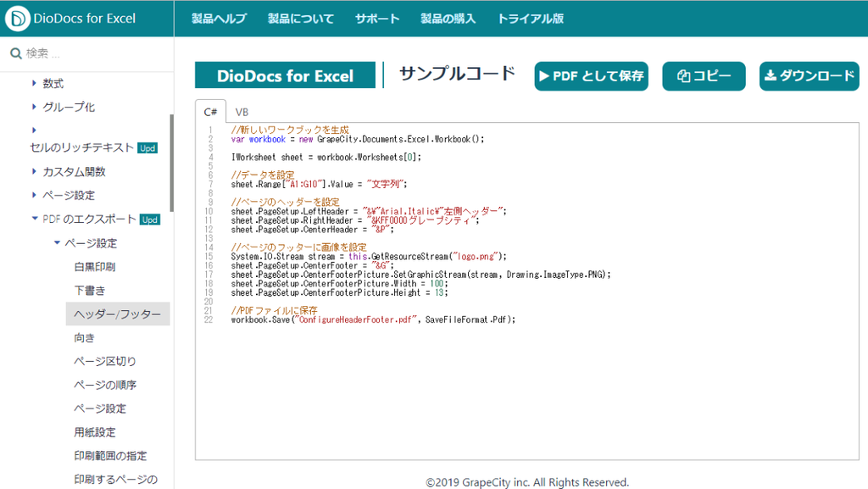Open the ページの順序 sample
Viewport: 868px width, 489px height.
click(105, 386)
